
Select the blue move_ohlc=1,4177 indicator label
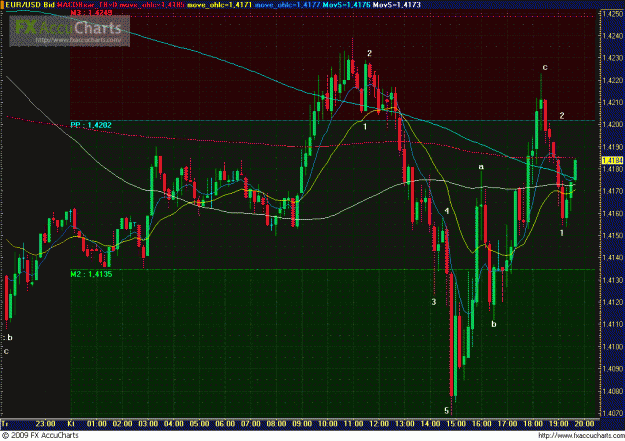tap(288, 5)
